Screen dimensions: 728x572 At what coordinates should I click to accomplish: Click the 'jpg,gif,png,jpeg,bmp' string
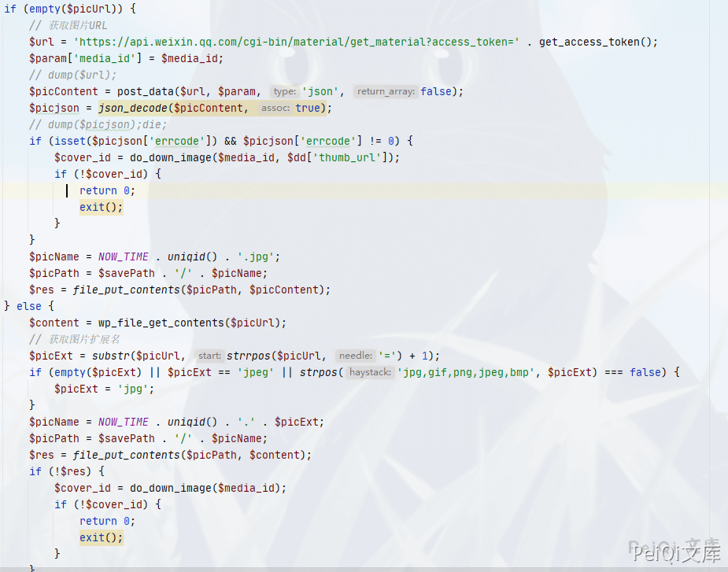pyautogui.click(x=466, y=372)
